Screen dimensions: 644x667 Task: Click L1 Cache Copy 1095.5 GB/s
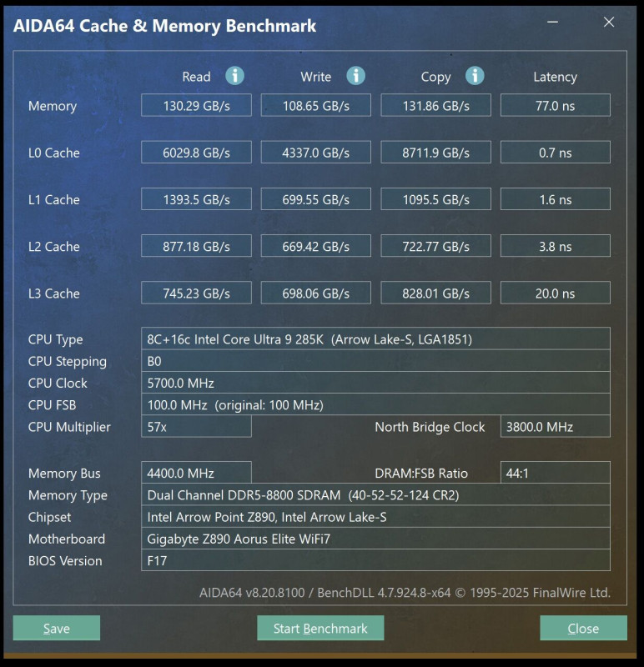[435, 199]
